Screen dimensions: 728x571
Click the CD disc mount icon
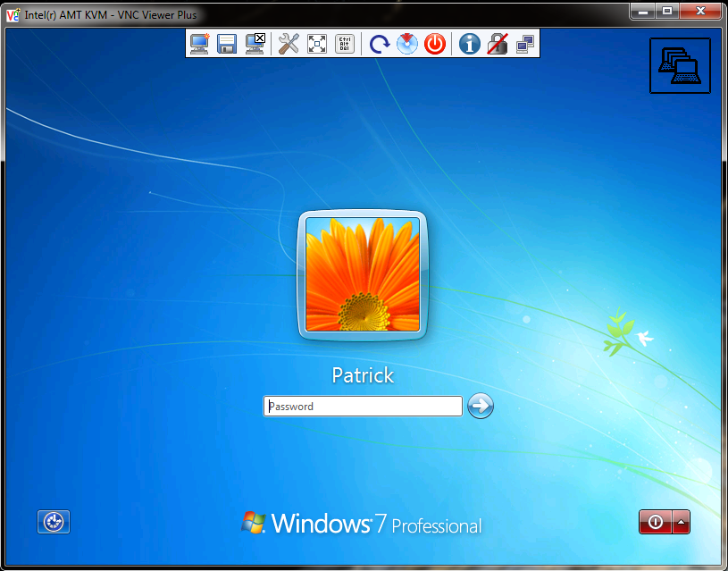pyautogui.click(x=407, y=44)
